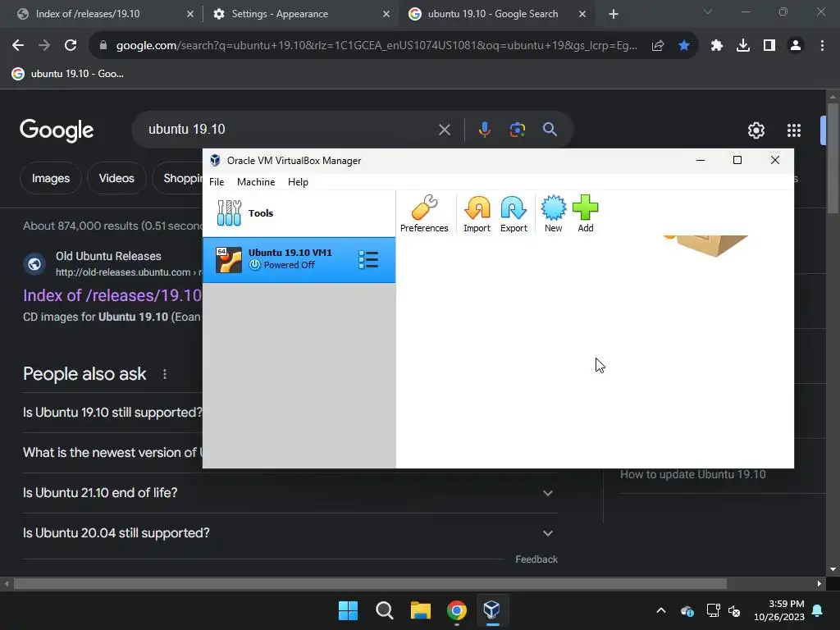
Task: Open Windows Start menu
Action: [348, 610]
